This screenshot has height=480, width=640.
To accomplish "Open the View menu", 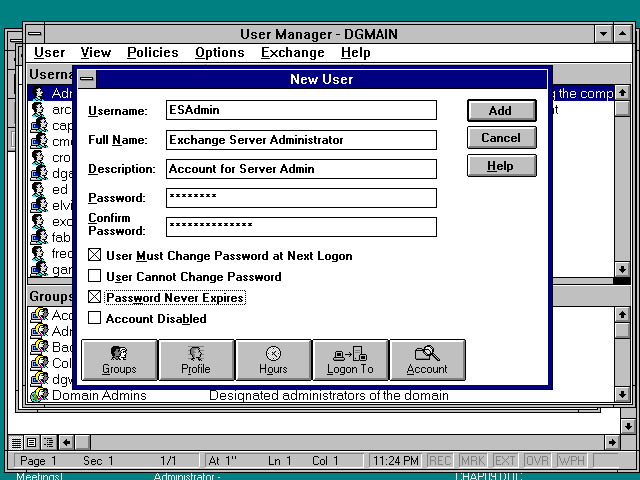I will 96,53.
